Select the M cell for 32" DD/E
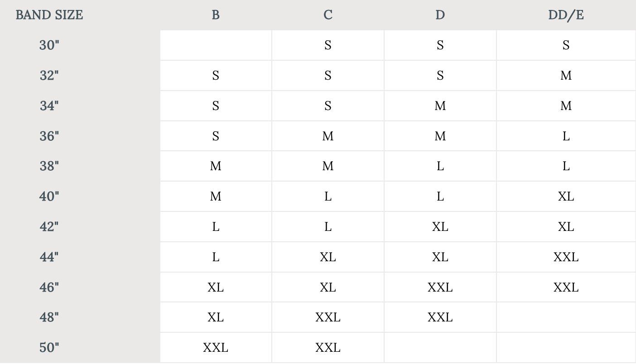The width and height of the screenshot is (636, 364). coord(566,76)
